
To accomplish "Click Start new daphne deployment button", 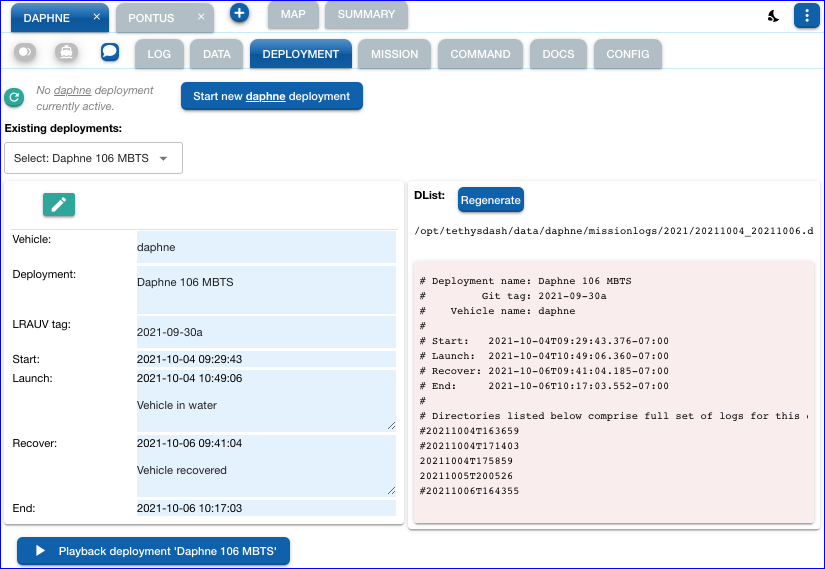I will (x=271, y=96).
